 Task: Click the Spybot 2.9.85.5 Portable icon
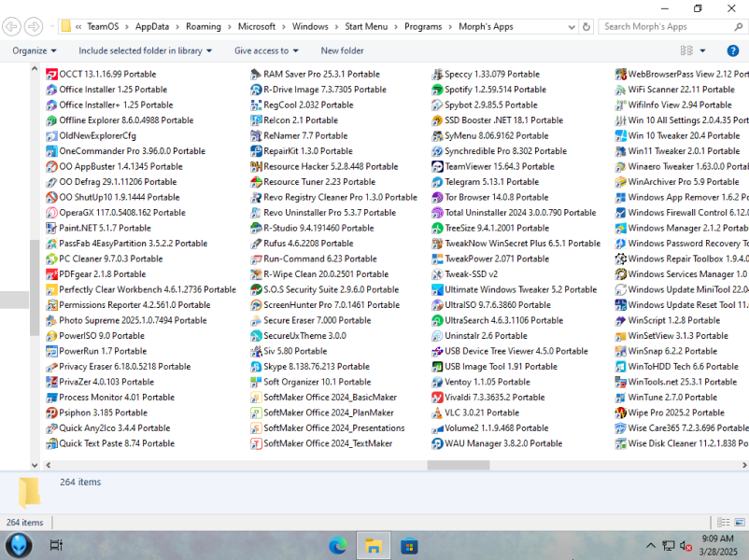437,105
